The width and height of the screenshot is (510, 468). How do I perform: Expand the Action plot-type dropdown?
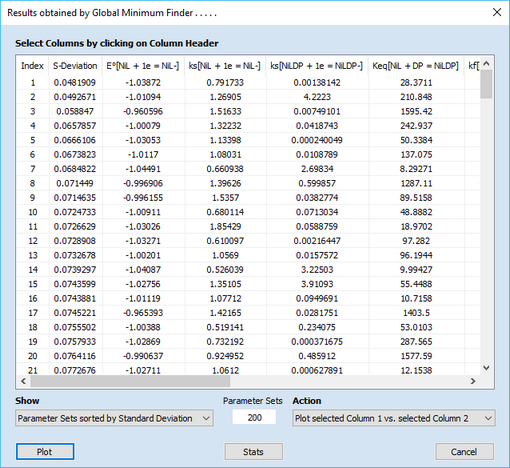[x=394, y=418]
